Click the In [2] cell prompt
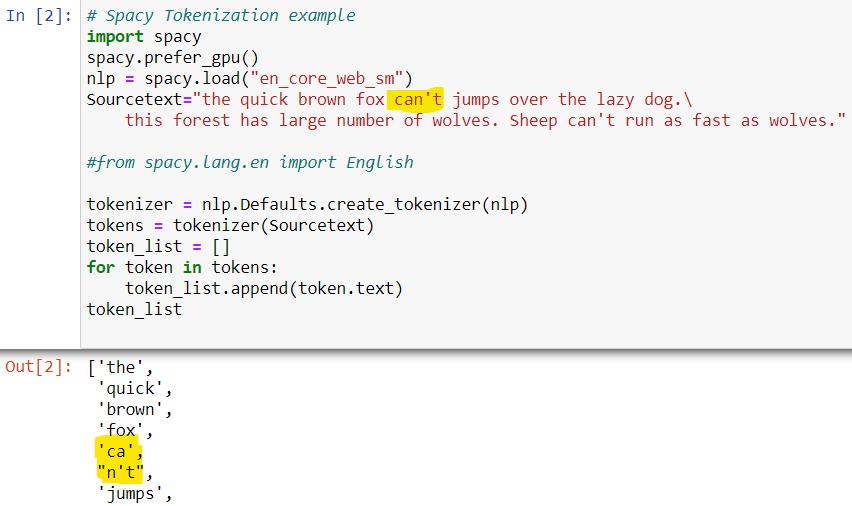 point(38,16)
